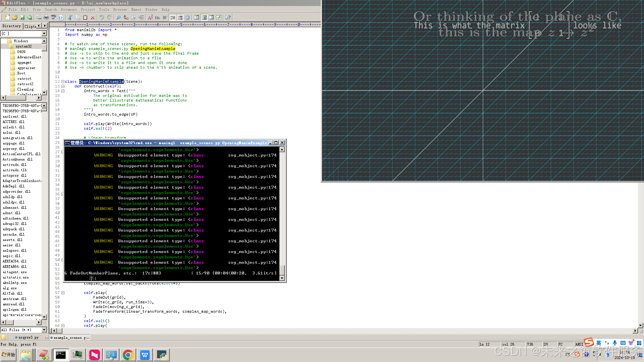Open the All Files filter dropdown
Screen dimensions: 644x362
point(44,330)
